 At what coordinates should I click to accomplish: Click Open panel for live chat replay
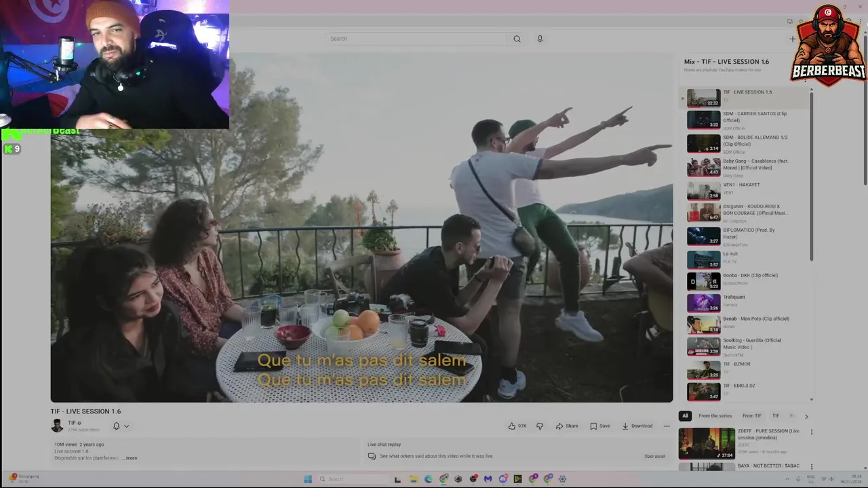[654, 456]
